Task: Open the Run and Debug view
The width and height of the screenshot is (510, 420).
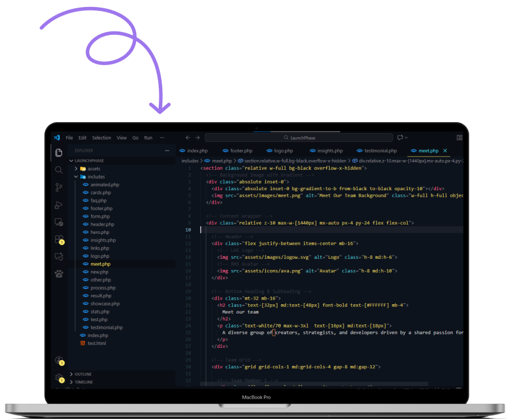Action: coord(59,205)
